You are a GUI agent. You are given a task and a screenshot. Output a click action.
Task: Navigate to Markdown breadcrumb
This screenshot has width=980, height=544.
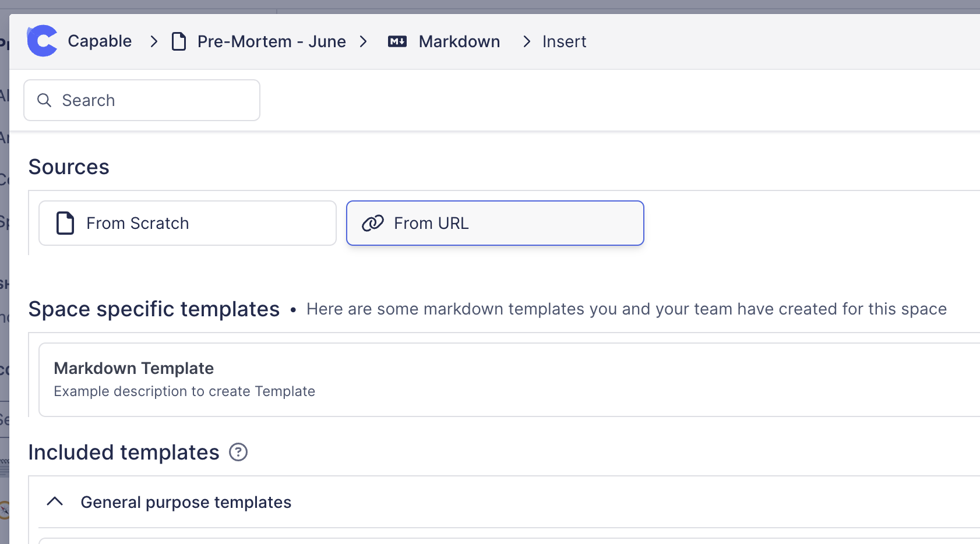459,42
